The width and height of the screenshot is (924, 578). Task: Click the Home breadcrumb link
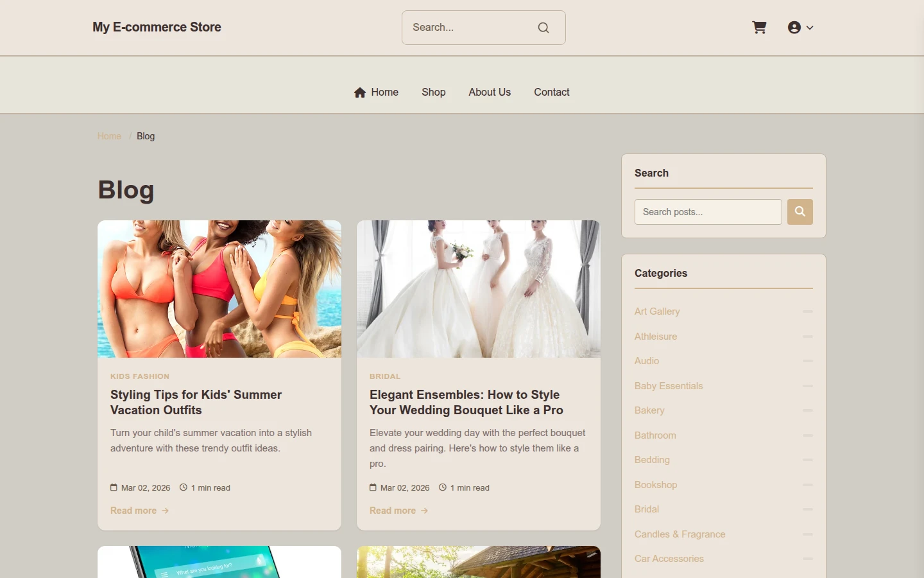pos(109,136)
